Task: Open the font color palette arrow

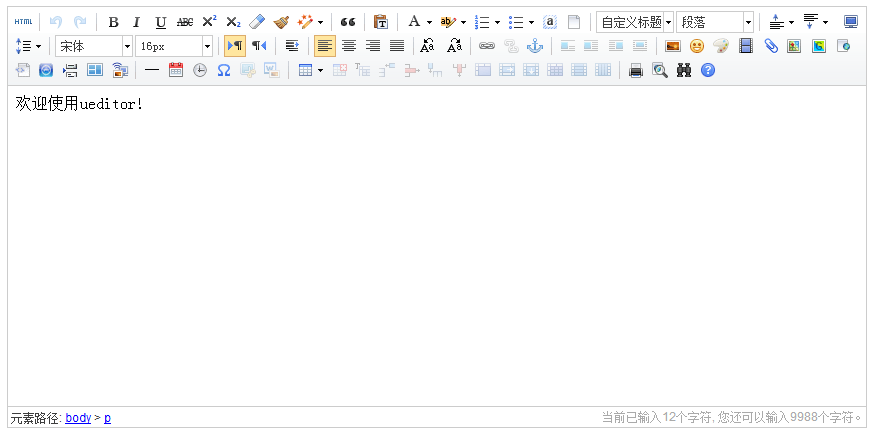Action: [x=429, y=23]
